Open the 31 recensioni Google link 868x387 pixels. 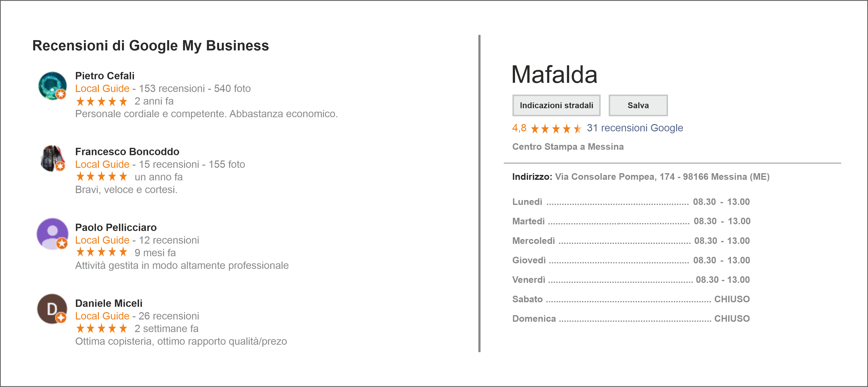click(635, 128)
